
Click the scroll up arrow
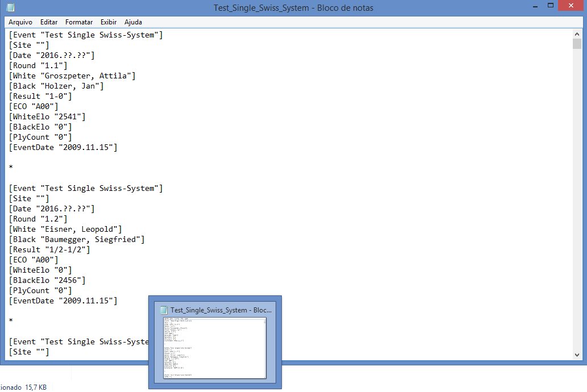point(577,34)
